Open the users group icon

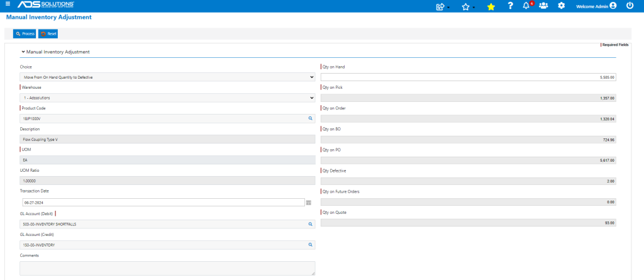click(543, 6)
